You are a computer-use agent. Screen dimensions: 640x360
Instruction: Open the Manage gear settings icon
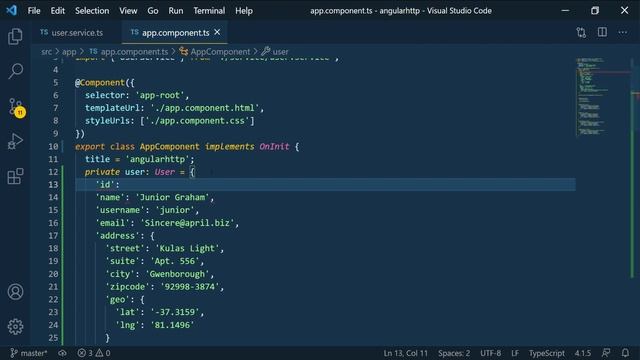coord(15,327)
